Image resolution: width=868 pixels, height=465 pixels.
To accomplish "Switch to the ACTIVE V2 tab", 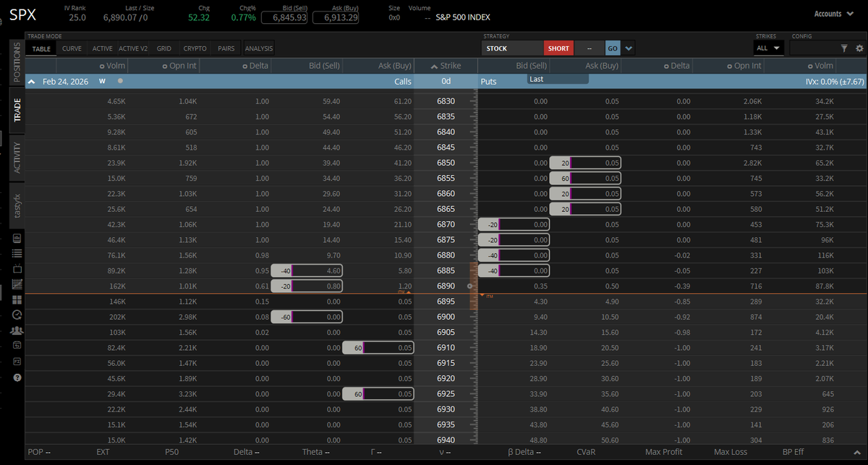I will pos(133,48).
